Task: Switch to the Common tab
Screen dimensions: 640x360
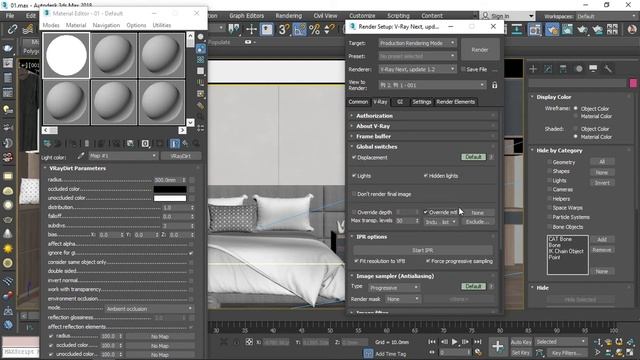Action: [x=358, y=102]
